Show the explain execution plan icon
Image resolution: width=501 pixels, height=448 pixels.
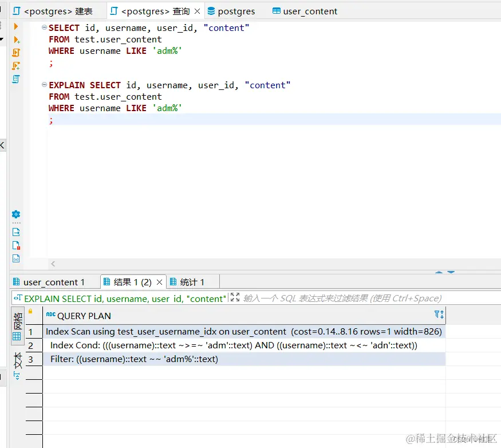click(x=16, y=78)
